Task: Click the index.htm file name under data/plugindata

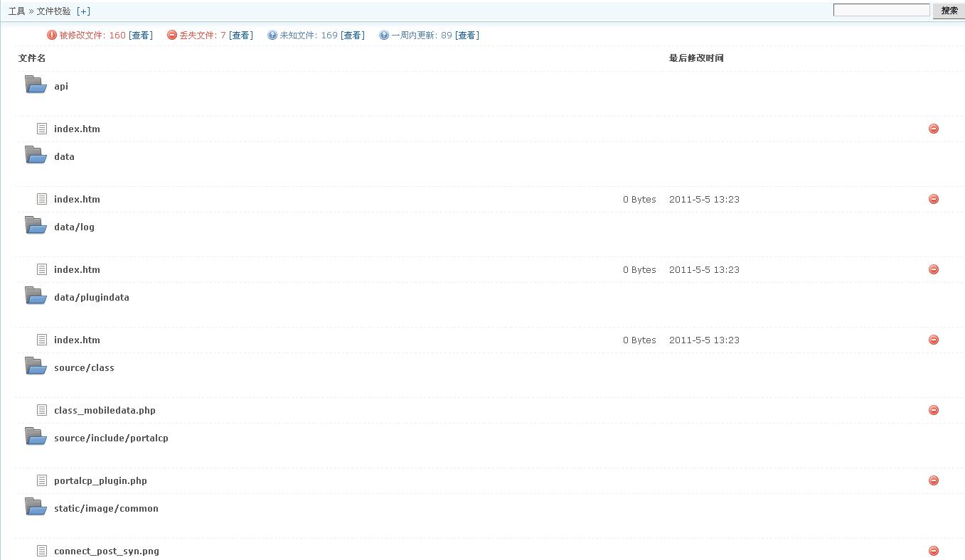Action: click(77, 340)
